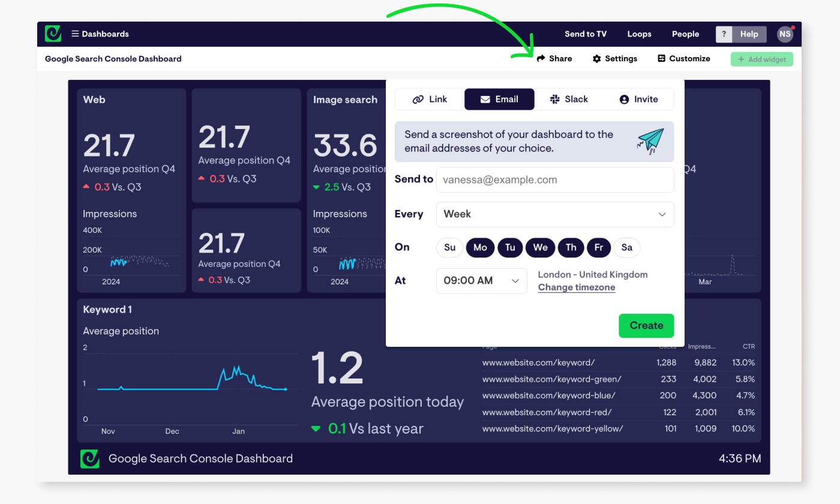Open the Change timezone link
The height and width of the screenshot is (504, 840).
576,287
